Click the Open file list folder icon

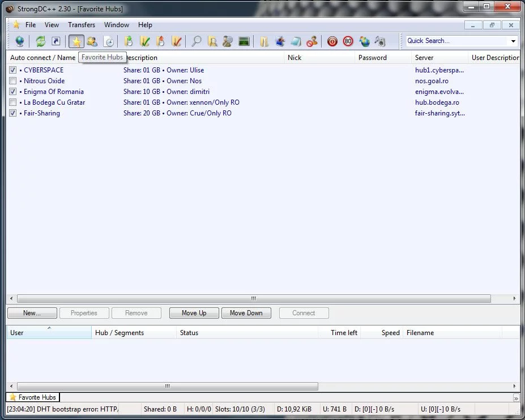point(264,41)
